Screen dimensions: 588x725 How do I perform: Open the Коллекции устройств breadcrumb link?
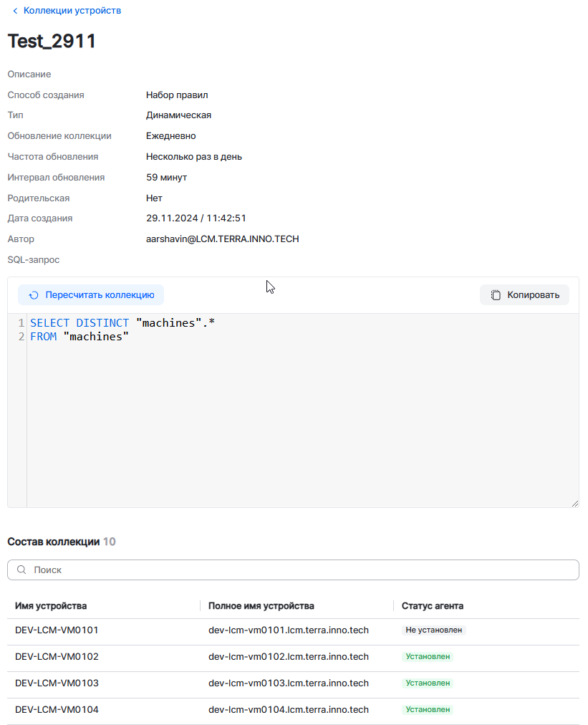point(72,11)
